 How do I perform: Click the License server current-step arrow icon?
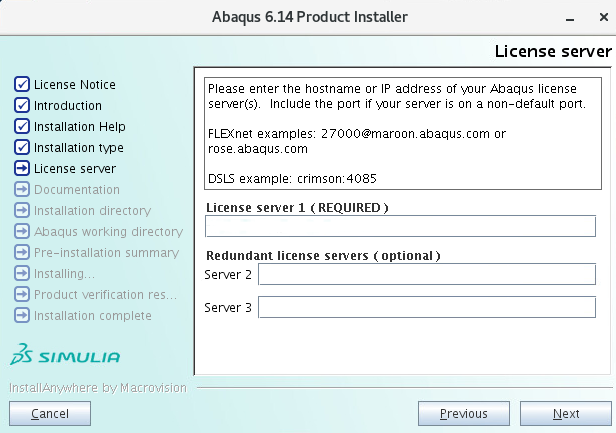[x=22, y=168]
